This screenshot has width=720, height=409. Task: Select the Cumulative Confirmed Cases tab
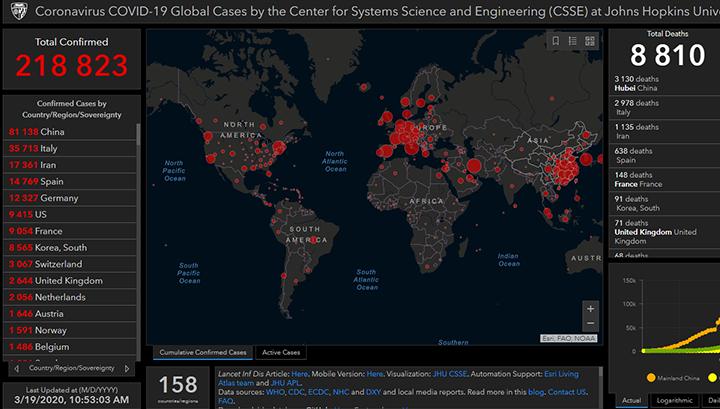click(x=203, y=353)
